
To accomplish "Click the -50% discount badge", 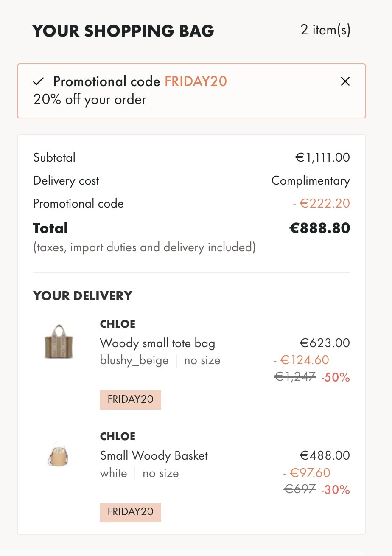I will point(335,377).
